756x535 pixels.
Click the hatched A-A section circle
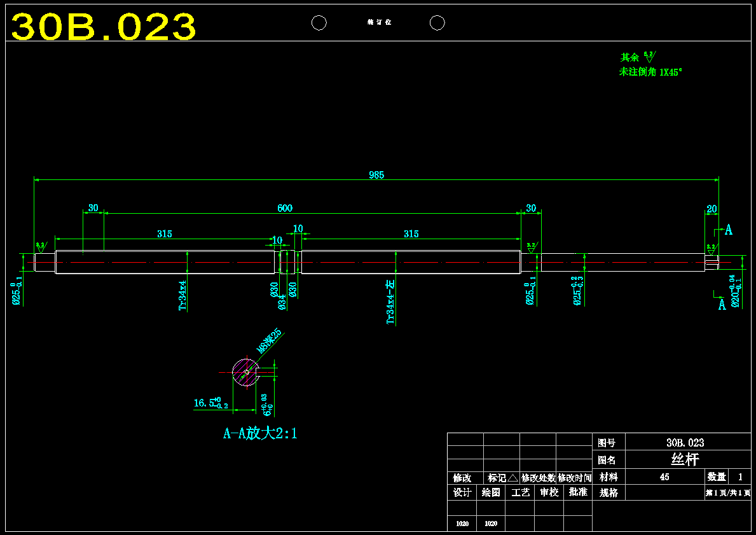pyautogui.click(x=246, y=372)
